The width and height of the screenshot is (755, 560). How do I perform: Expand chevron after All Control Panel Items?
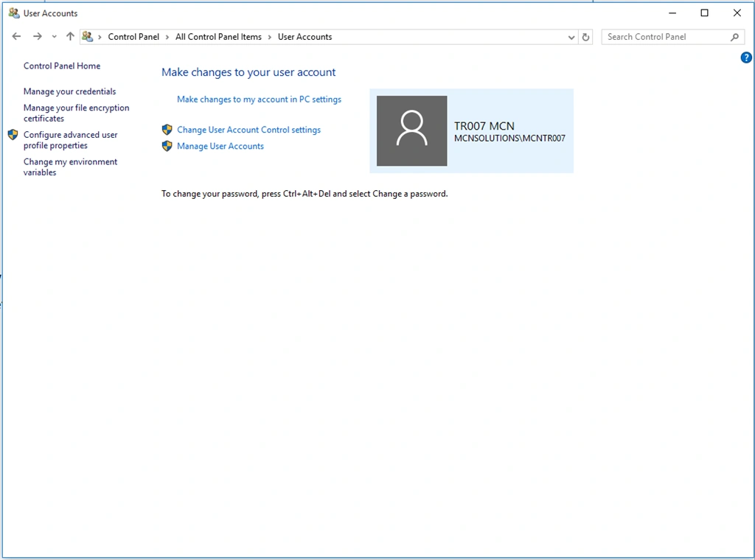coord(270,37)
